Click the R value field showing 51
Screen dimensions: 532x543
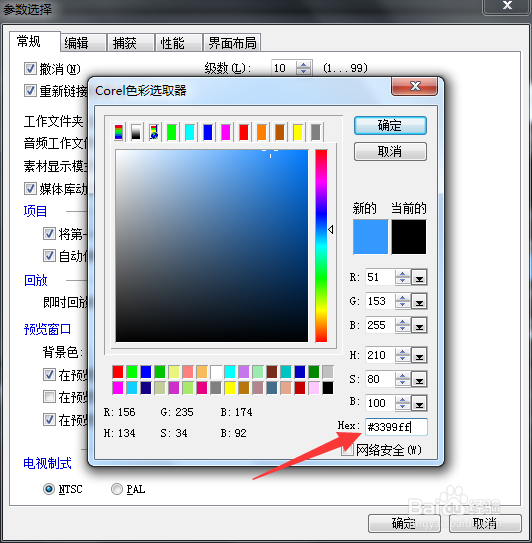[380, 277]
